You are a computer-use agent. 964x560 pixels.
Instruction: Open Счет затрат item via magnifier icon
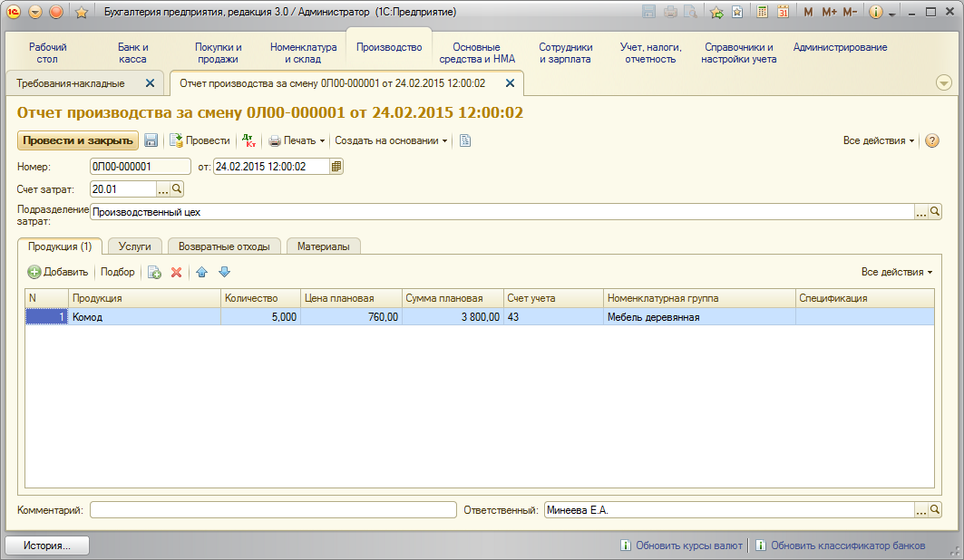[177, 189]
